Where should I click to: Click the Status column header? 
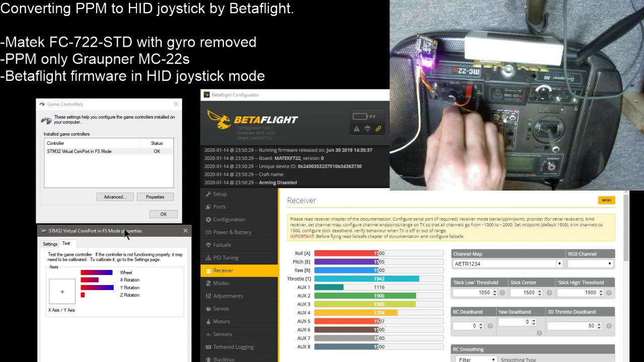(157, 143)
